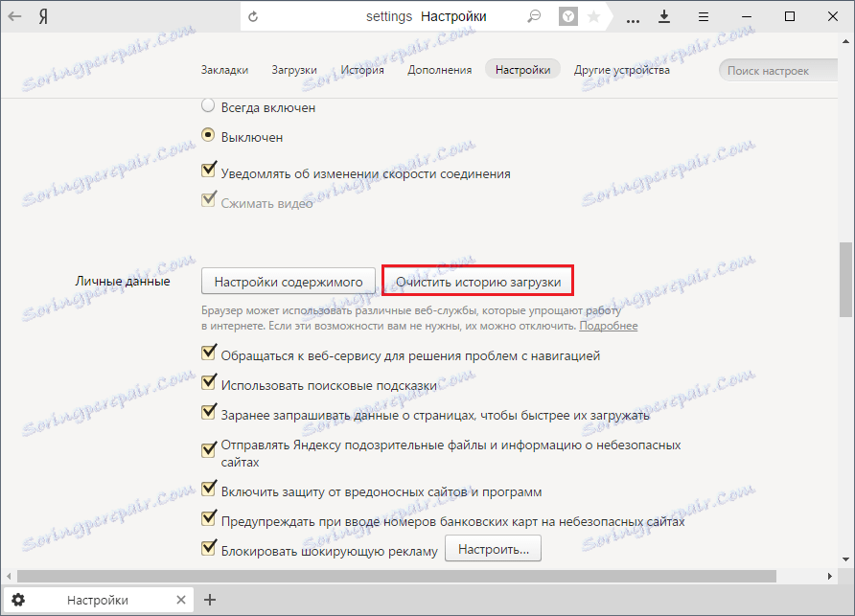The width and height of the screenshot is (855, 616).
Task: Uncheck Блокировать шокирующую рекламу
Action: pos(209,549)
